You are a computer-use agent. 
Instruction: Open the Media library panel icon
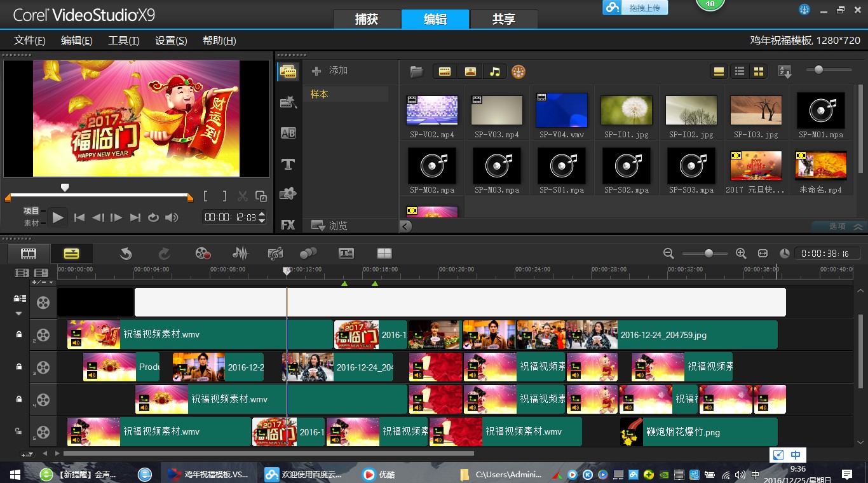[x=288, y=71]
